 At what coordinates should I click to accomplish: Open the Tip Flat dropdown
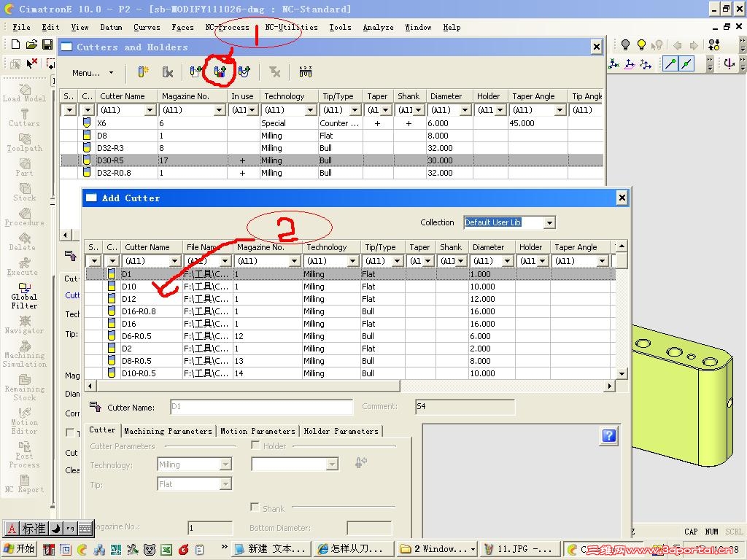click(226, 484)
